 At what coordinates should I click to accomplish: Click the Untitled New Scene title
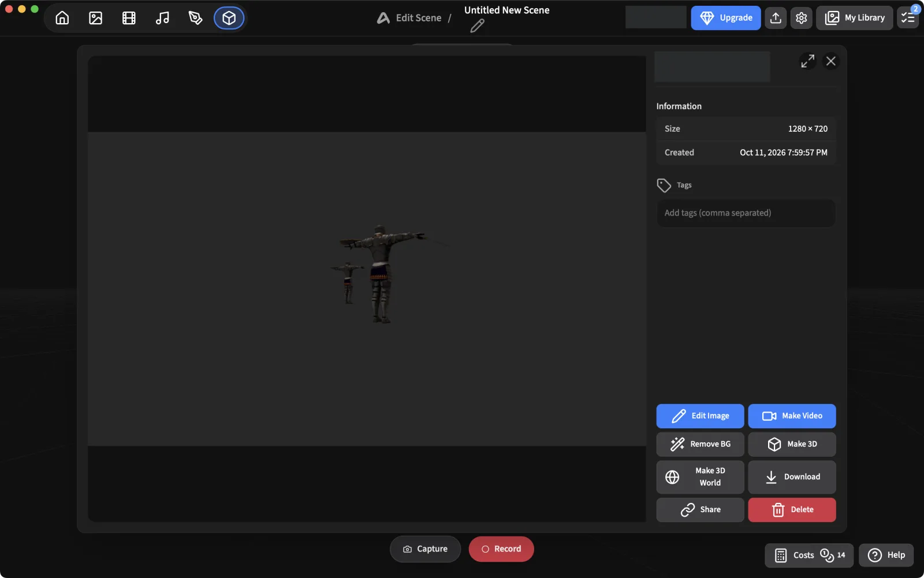507,10
